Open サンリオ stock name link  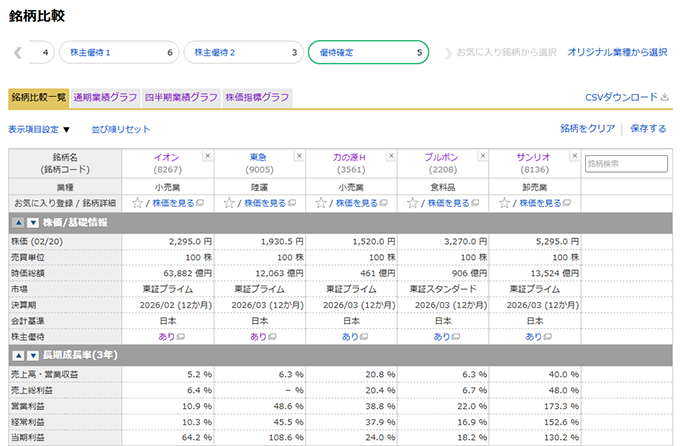tap(533, 157)
